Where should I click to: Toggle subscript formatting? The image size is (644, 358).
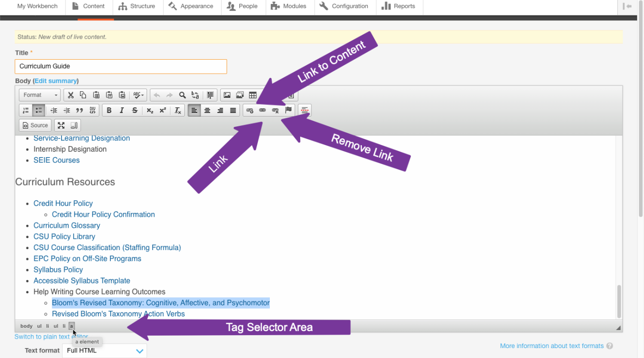pyautogui.click(x=150, y=110)
